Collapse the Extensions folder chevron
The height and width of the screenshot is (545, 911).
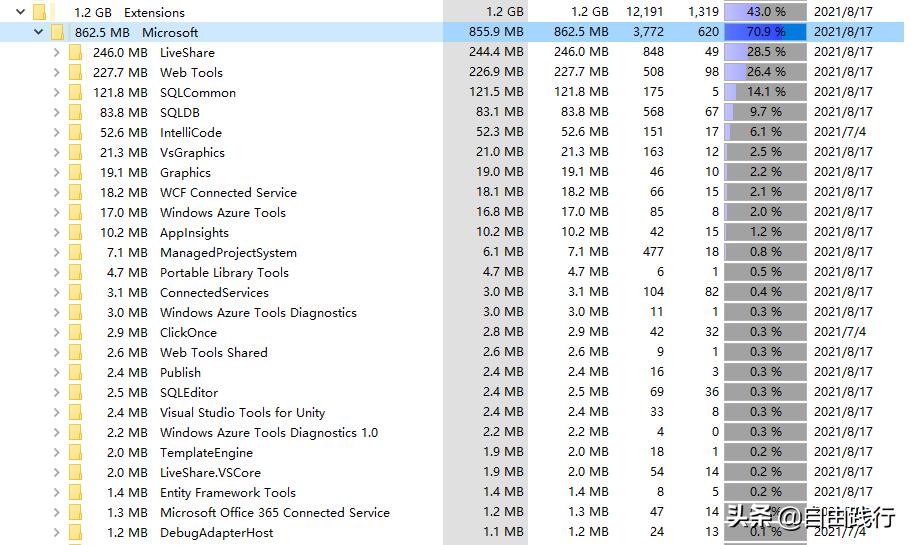pos(20,12)
